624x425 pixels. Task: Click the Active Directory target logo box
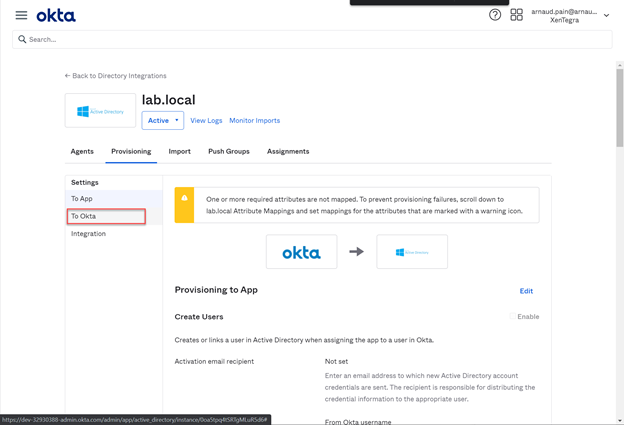[x=412, y=252]
